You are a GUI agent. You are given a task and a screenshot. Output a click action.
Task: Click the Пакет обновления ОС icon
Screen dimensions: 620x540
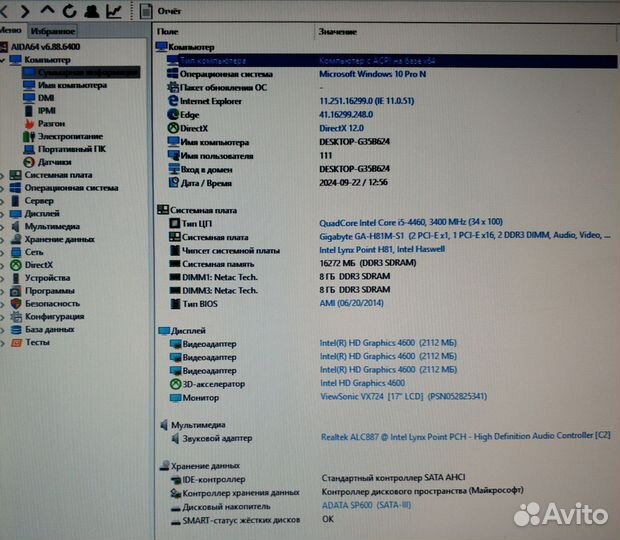click(x=173, y=87)
